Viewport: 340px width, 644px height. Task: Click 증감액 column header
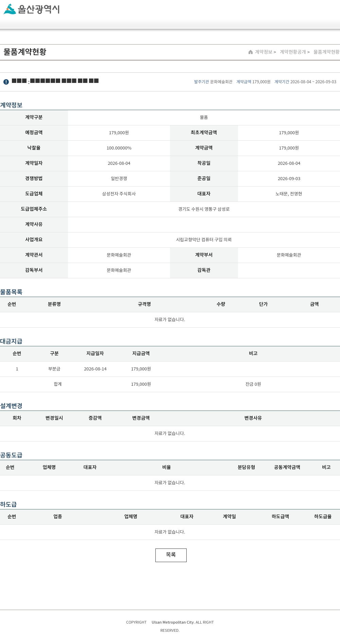(95, 418)
